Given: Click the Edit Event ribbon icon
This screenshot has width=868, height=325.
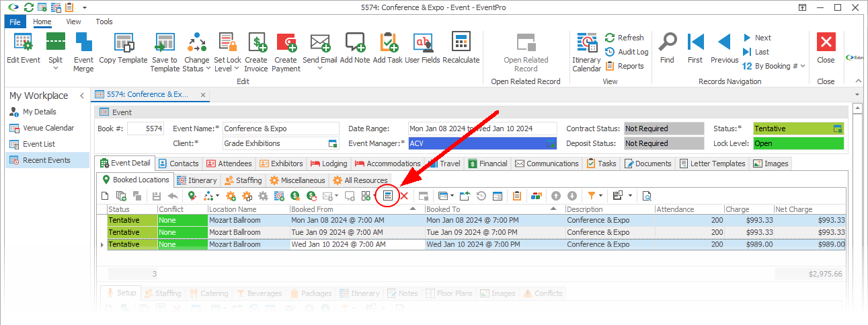Looking at the screenshot, I should pyautogui.click(x=24, y=43).
